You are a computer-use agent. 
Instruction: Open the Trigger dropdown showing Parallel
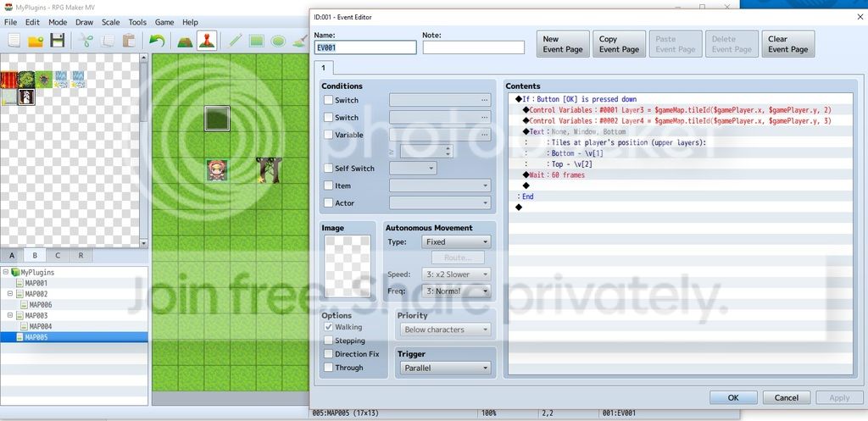(445, 368)
